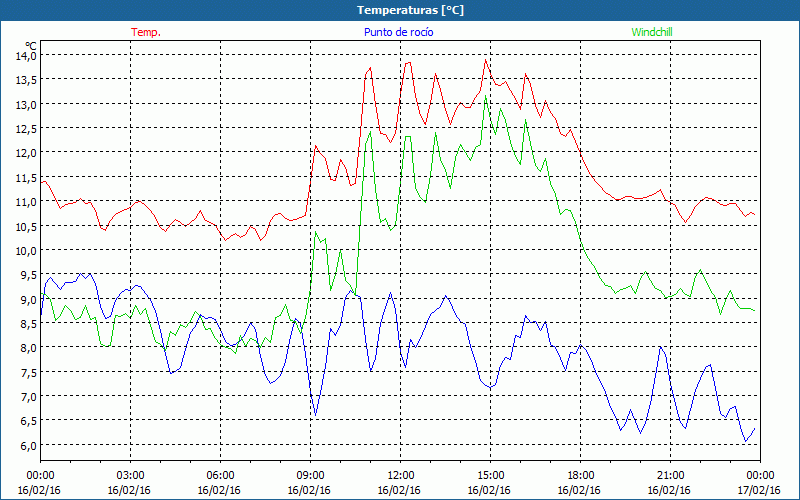Select the green 'Windchill' legend label
The width and height of the screenshot is (800, 500).
click(x=652, y=32)
